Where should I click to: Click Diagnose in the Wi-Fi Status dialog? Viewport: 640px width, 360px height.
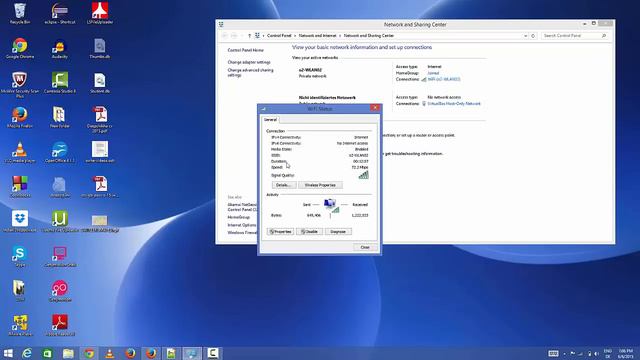click(x=338, y=231)
